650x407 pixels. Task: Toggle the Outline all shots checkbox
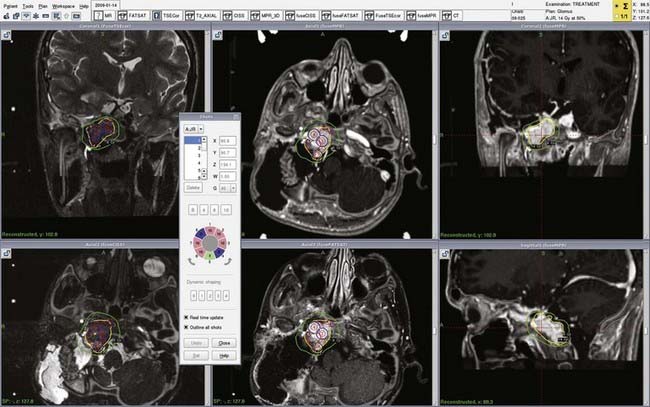188,327
